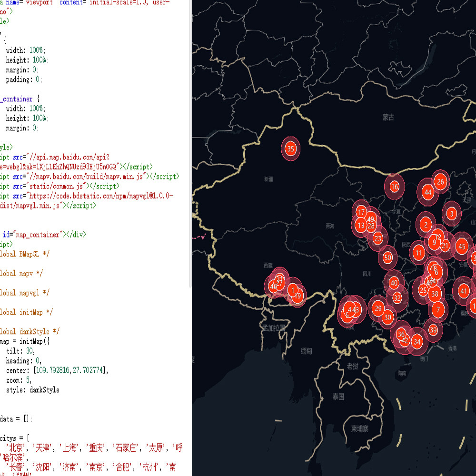Click the 蒙古 label on the map

(389, 116)
